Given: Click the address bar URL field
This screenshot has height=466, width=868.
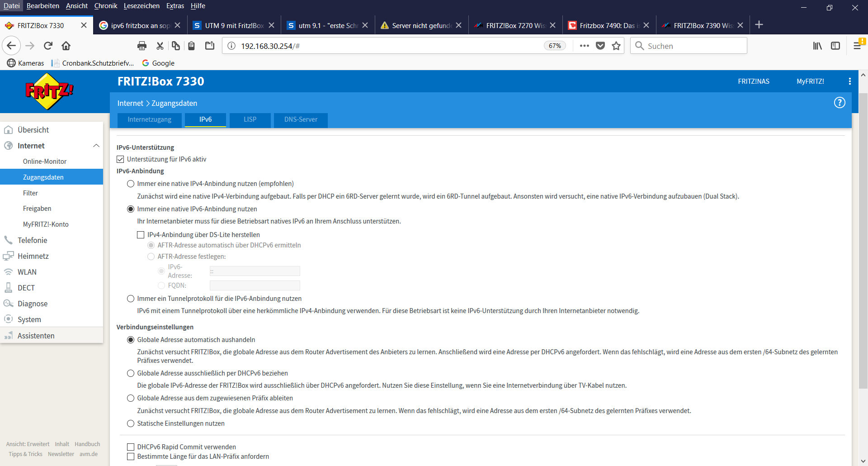Looking at the screenshot, I should (x=389, y=46).
